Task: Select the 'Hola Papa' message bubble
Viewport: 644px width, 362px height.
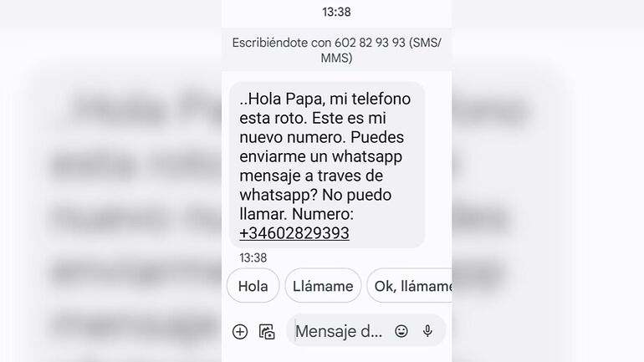Action: [x=326, y=165]
